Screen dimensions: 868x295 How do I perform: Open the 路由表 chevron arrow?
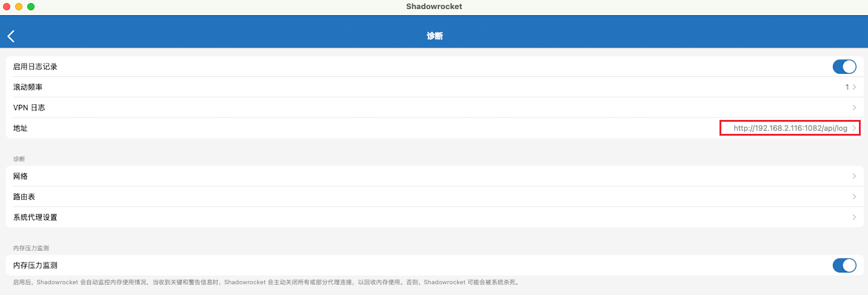click(x=854, y=197)
